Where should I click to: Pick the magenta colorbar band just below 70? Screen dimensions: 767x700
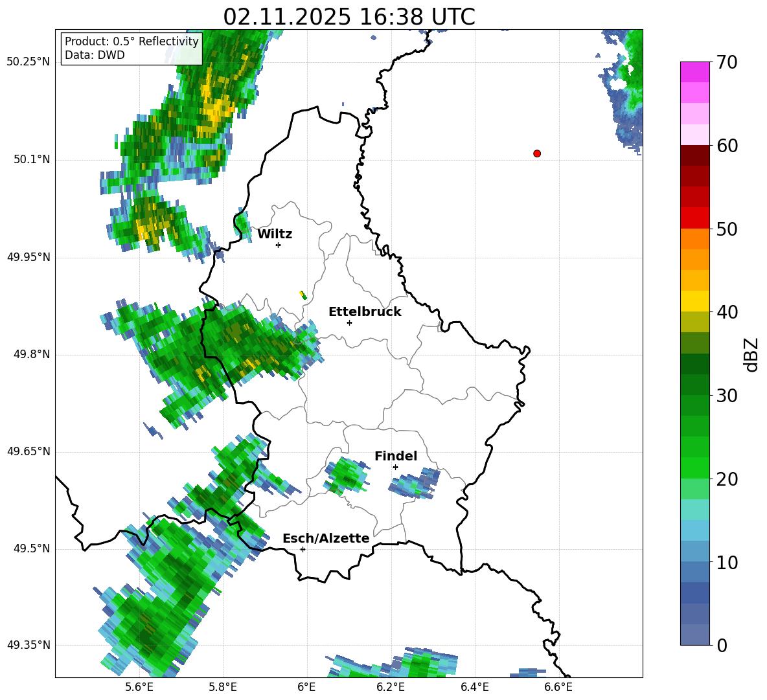coord(694,72)
